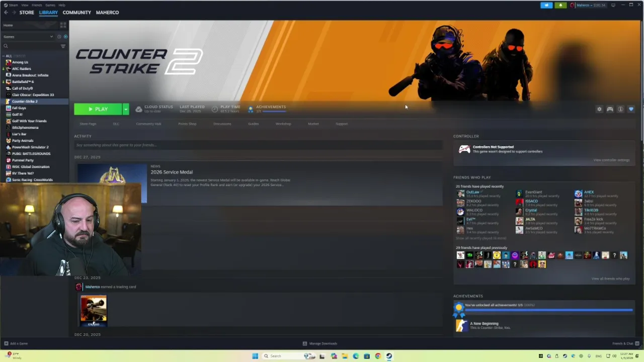Click the green PLAY button
Viewport: 644px width, 362px height.
(x=98, y=109)
